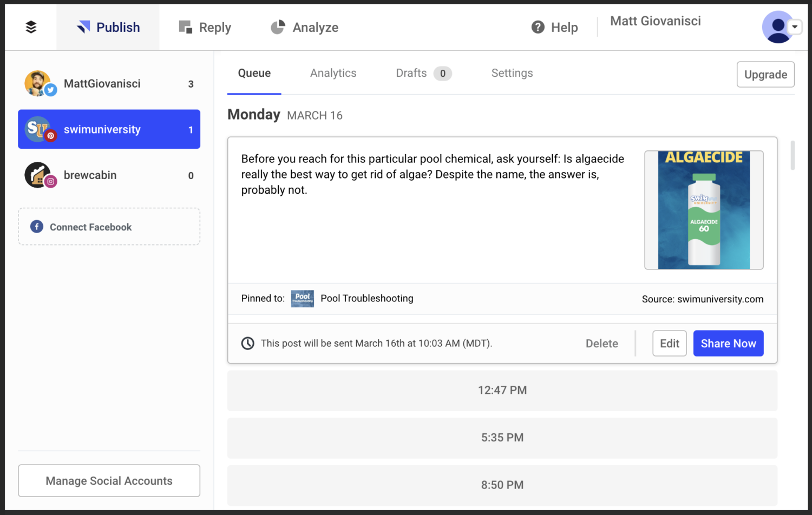Click the Matt Giovanisci account name
The width and height of the screenshot is (812, 515).
coord(656,21)
